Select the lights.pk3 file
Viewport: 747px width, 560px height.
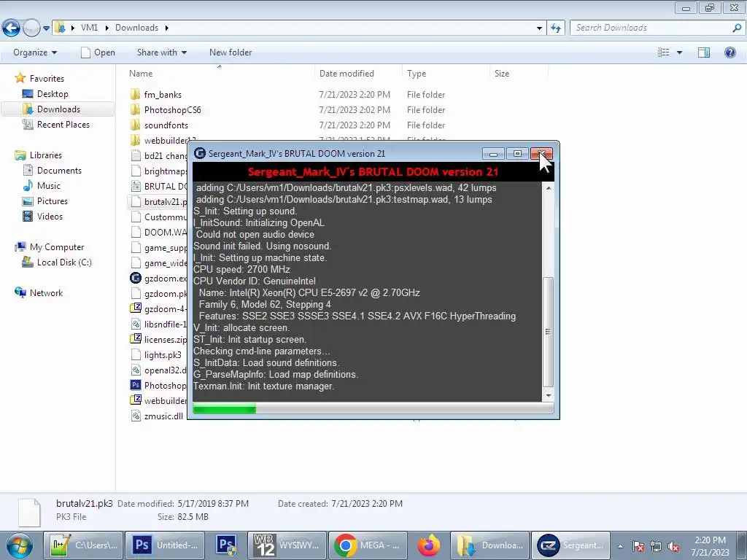pos(163,355)
